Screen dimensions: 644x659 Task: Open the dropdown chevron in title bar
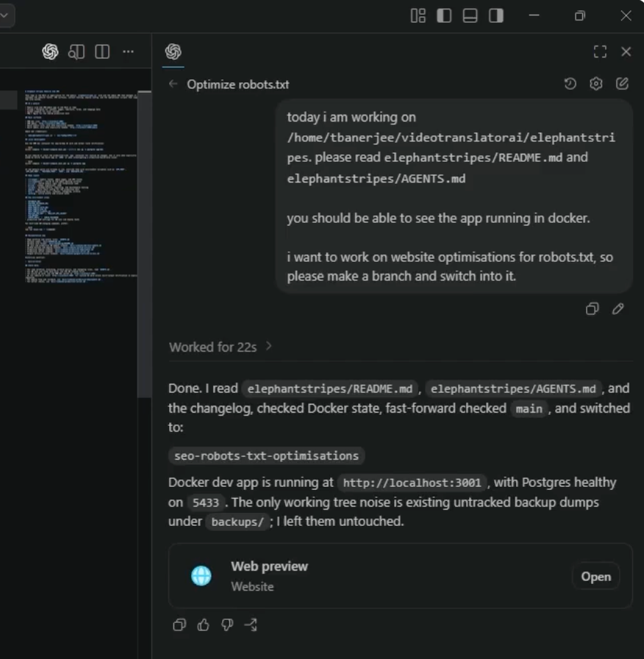[4, 15]
